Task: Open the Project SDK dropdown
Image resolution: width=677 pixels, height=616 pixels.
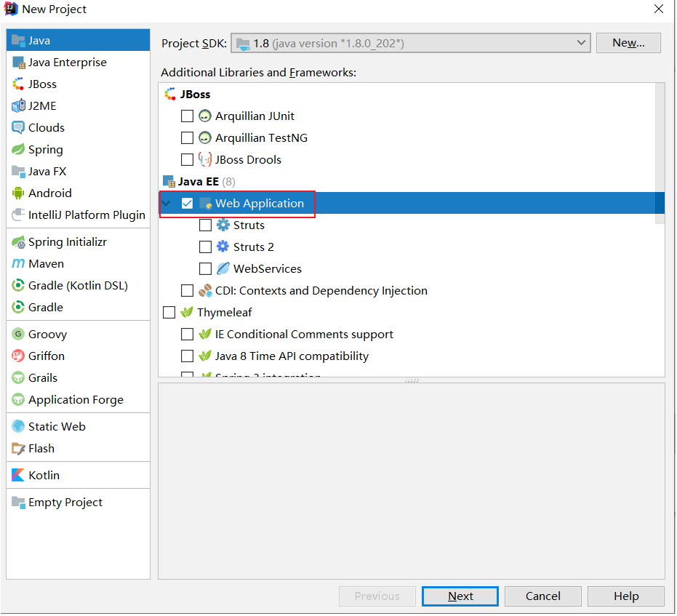Action: click(411, 43)
